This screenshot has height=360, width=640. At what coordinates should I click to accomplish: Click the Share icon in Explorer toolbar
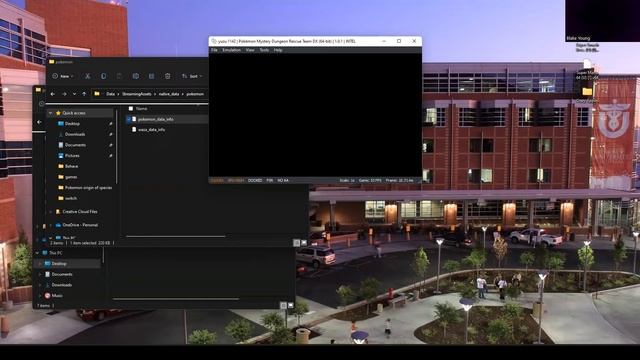(x=151, y=76)
